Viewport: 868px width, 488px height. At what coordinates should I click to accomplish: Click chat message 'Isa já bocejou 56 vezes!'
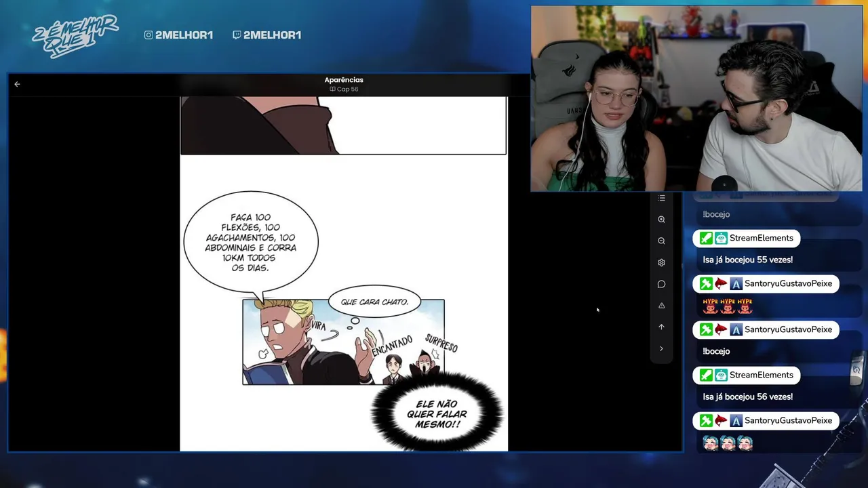click(747, 396)
